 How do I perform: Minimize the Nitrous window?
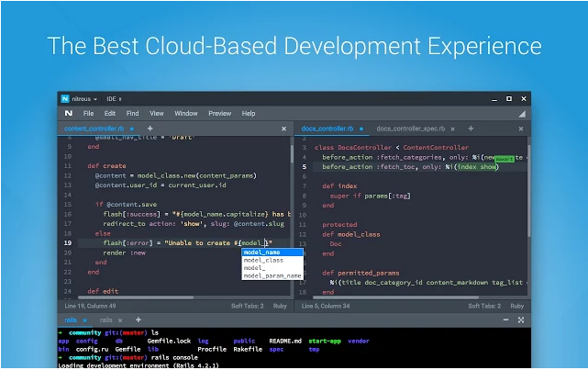pyautogui.click(x=494, y=99)
